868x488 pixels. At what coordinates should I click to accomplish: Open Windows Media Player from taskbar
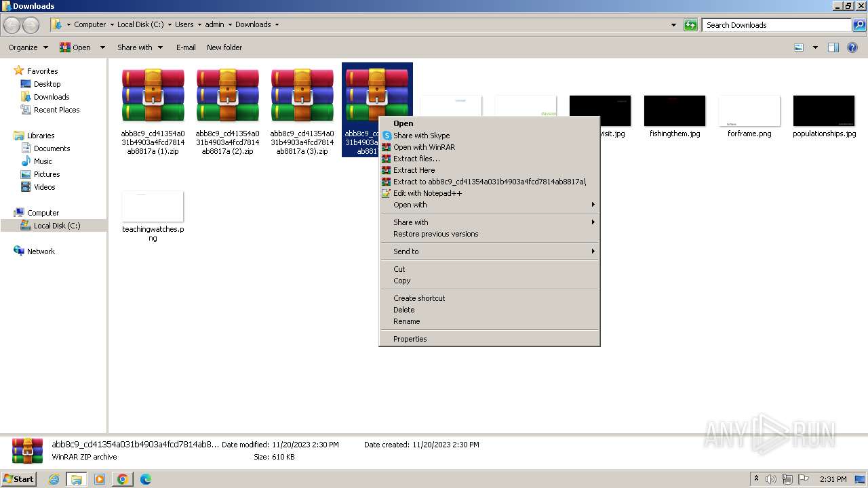point(100,479)
